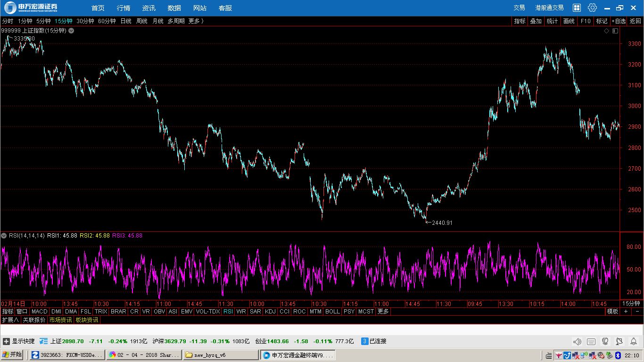Click 交易 trading link
This screenshot has width=644, height=362.
point(519,8)
